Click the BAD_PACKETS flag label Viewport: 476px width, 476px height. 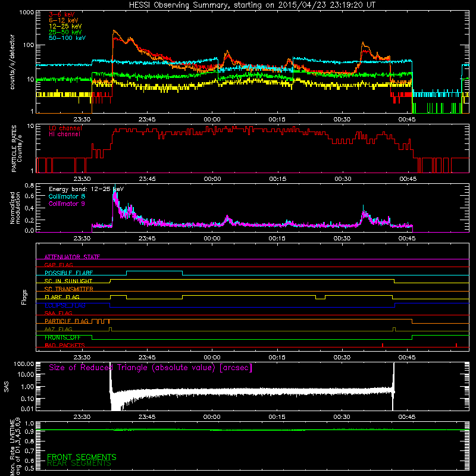pos(65,345)
